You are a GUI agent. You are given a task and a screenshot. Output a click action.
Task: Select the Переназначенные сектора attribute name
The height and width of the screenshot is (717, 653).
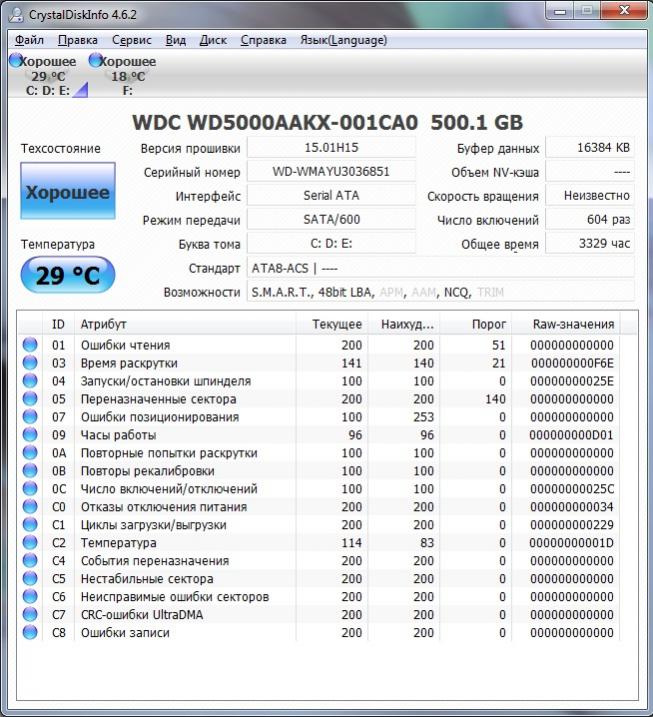159,399
